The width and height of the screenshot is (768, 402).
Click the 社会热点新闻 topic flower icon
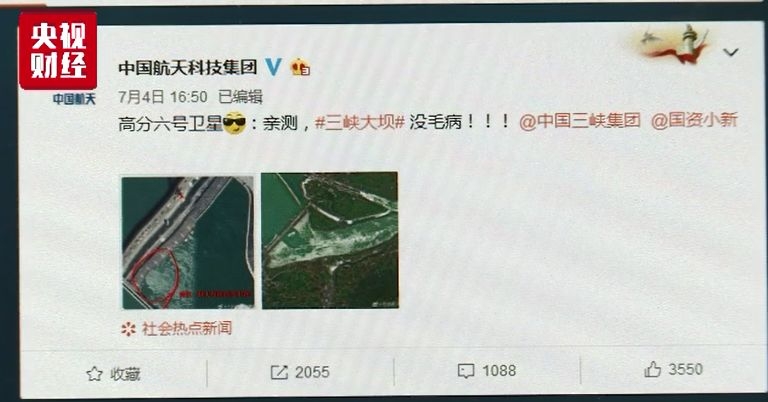(128, 329)
